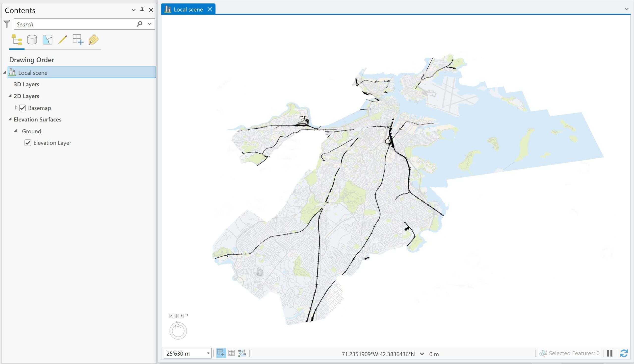This screenshot has height=364, width=634.
Task: Enable grid view in the status bar
Action: coord(231,353)
